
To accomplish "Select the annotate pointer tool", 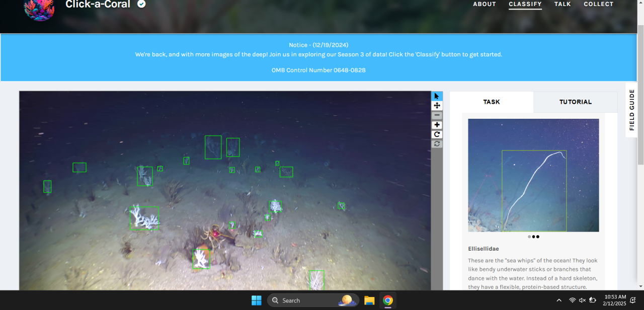I will tap(437, 96).
